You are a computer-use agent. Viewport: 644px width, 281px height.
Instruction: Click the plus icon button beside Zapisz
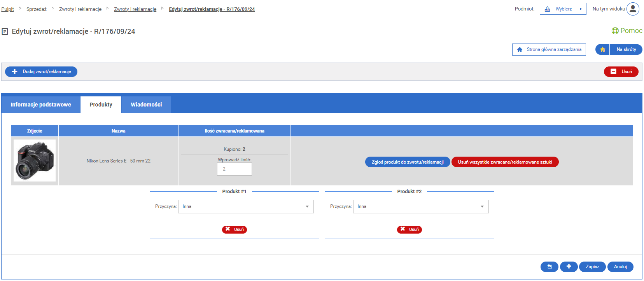click(x=569, y=267)
